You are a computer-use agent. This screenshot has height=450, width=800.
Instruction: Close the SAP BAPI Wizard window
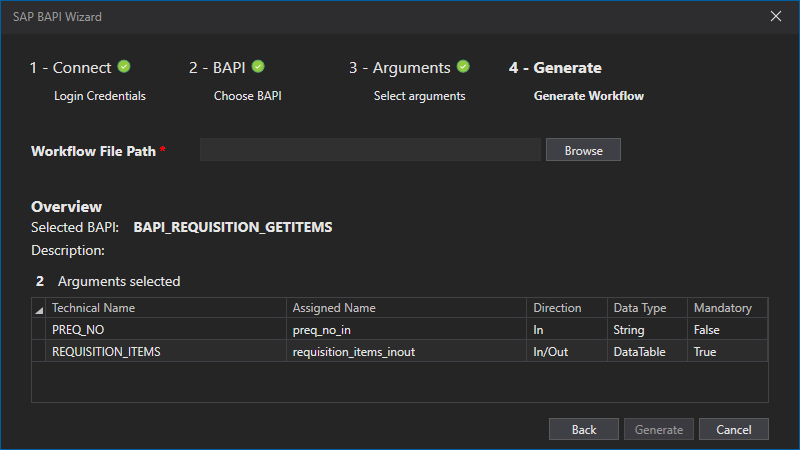[x=776, y=16]
